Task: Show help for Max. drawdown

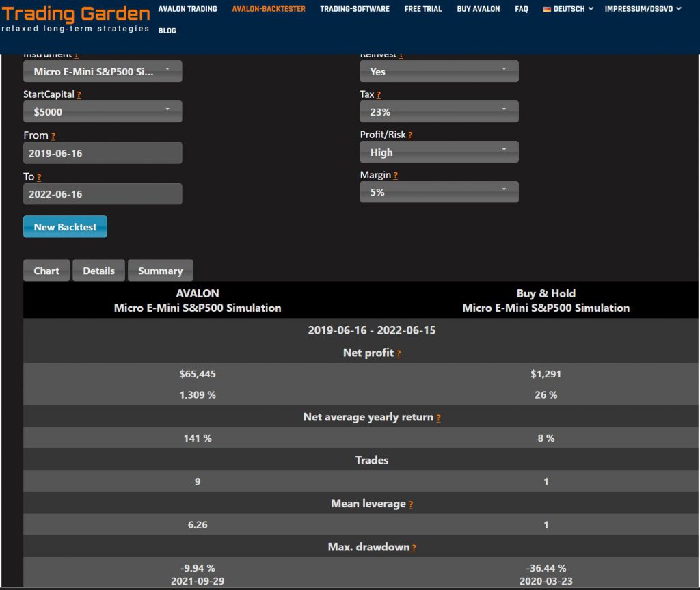Action: point(414,548)
